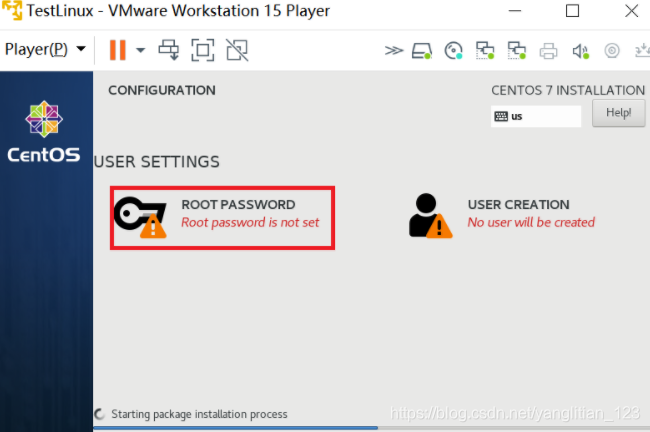The height and width of the screenshot is (432, 650).
Task: Close the VMware Player window
Action: point(631,11)
